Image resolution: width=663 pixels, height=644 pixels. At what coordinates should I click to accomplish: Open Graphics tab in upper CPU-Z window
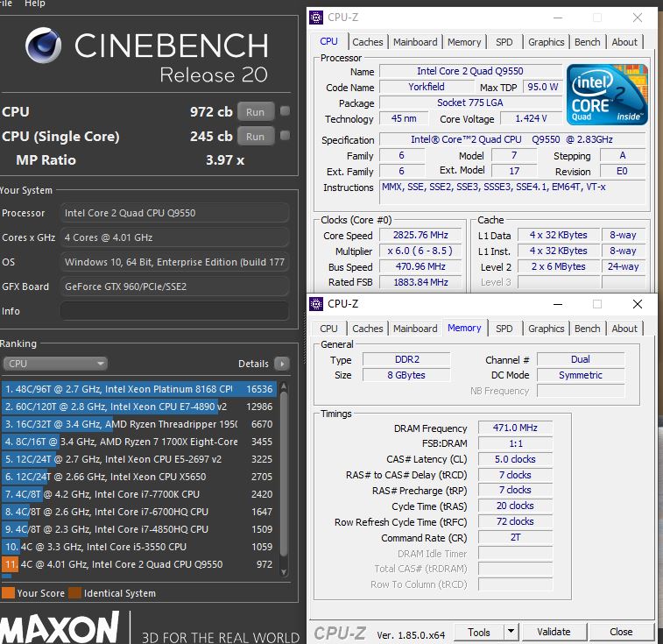point(546,42)
